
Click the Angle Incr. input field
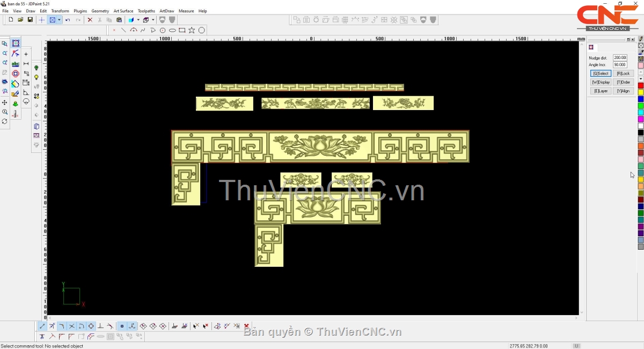(620, 64)
